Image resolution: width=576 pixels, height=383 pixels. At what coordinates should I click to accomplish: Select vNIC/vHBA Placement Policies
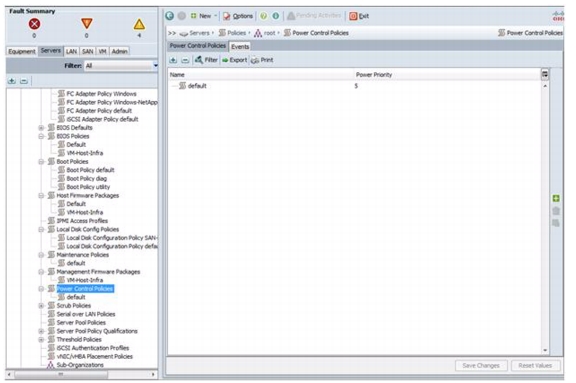click(95, 357)
